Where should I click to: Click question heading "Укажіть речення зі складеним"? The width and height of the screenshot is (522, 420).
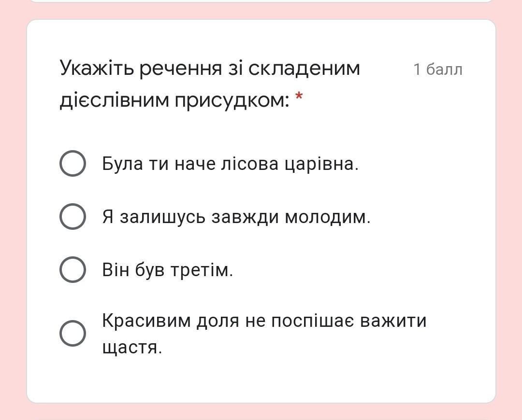click(x=210, y=69)
